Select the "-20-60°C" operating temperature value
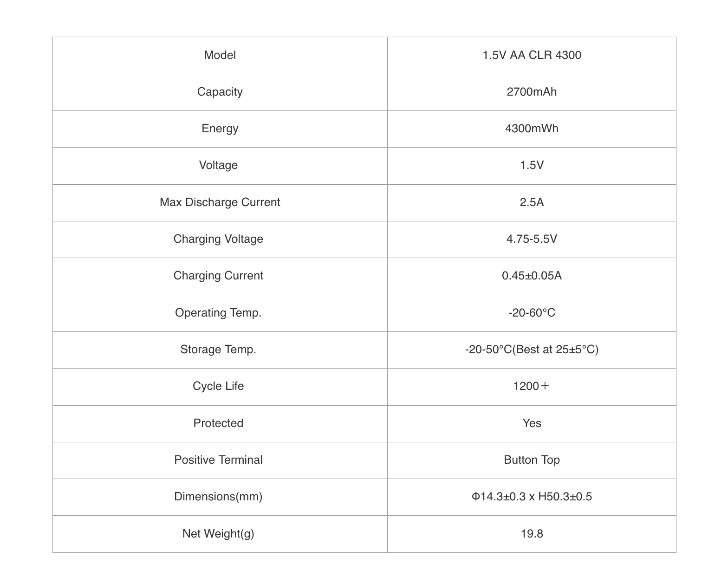 point(532,313)
